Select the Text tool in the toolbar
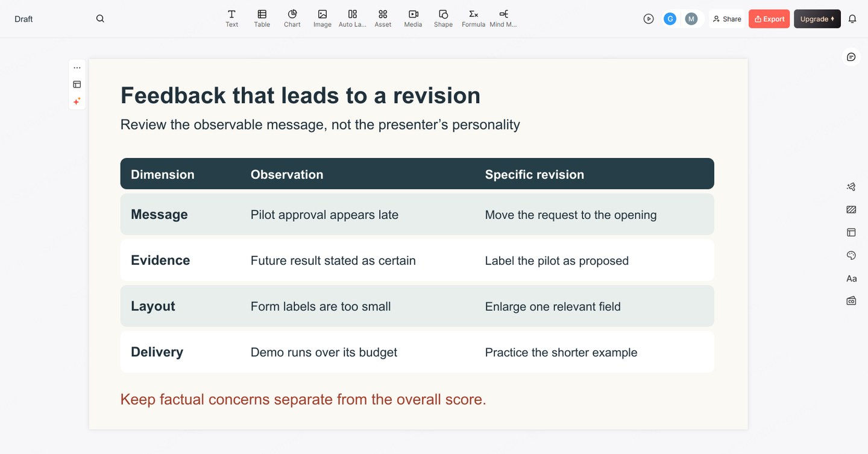Viewport: 868px width, 454px height. click(x=231, y=19)
